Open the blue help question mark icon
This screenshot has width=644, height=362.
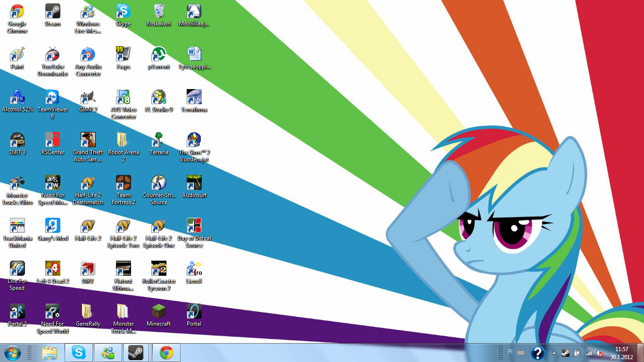(x=538, y=353)
